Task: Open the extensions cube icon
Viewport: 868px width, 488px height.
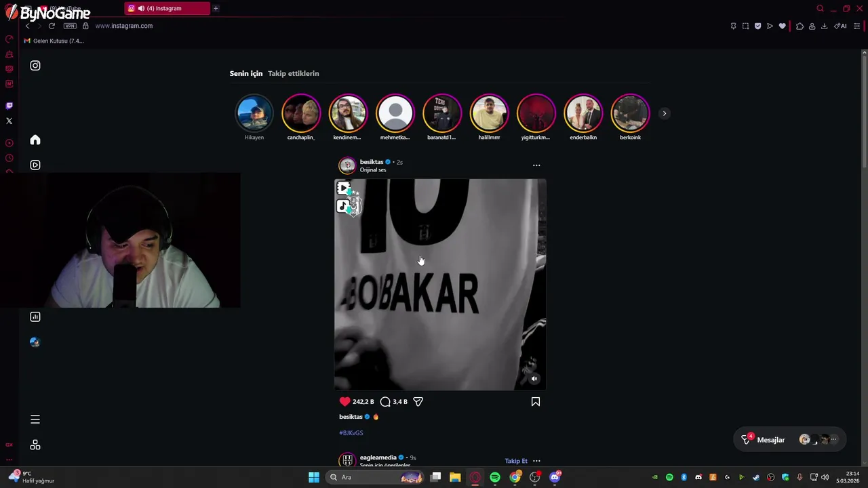Action: (800, 26)
